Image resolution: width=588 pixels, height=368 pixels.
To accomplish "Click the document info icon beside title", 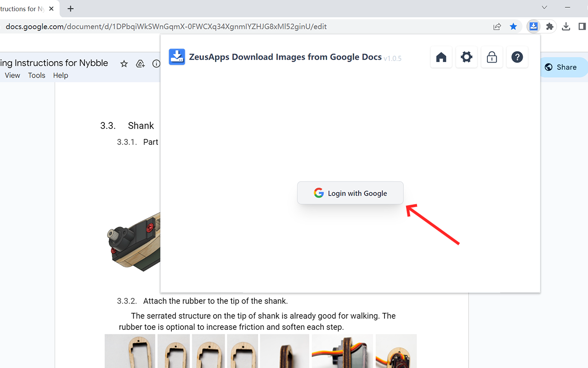I will tap(156, 64).
